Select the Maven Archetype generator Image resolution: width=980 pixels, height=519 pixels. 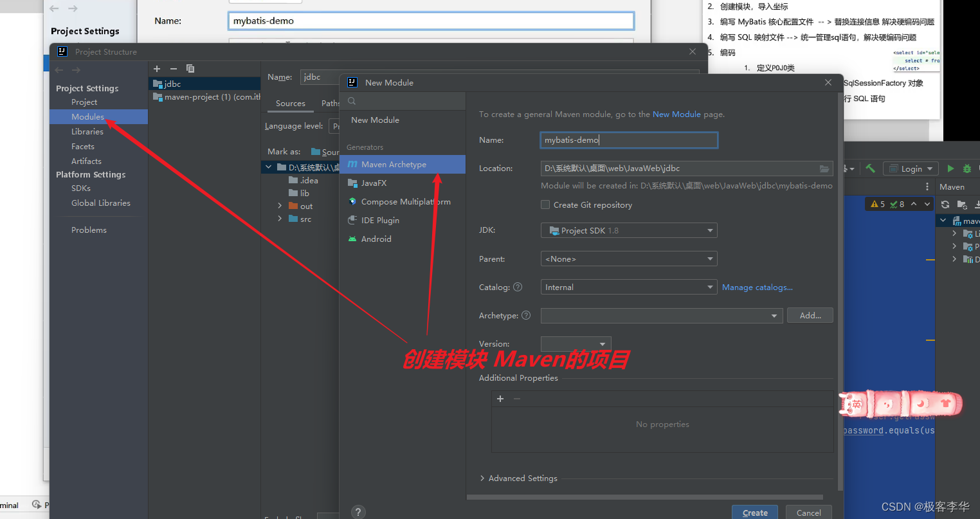pyautogui.click(x=403, y=164)
